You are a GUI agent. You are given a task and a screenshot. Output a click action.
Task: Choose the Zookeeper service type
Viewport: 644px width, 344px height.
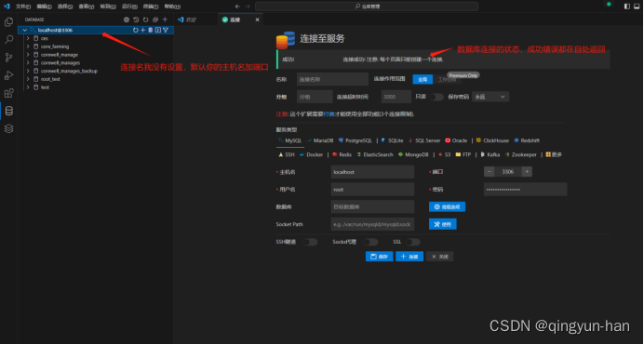521,154
